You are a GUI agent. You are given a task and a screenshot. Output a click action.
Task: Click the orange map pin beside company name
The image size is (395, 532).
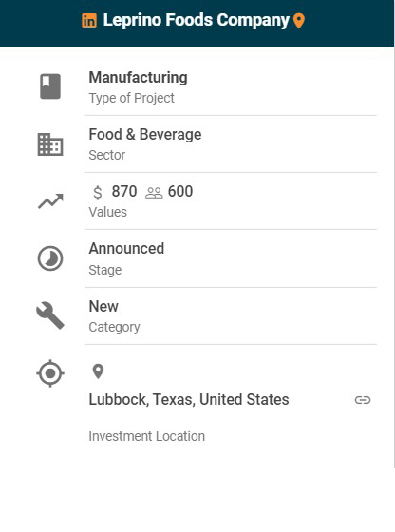pos(299,21)
